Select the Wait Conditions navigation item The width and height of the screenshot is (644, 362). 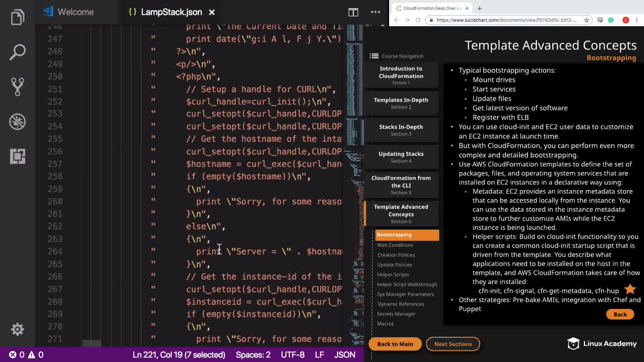coord(395,245)
